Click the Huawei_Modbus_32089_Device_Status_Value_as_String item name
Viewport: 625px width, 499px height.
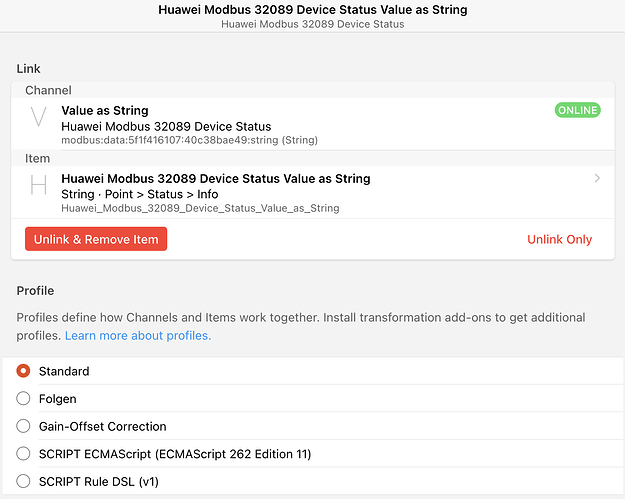coord(200,208)
